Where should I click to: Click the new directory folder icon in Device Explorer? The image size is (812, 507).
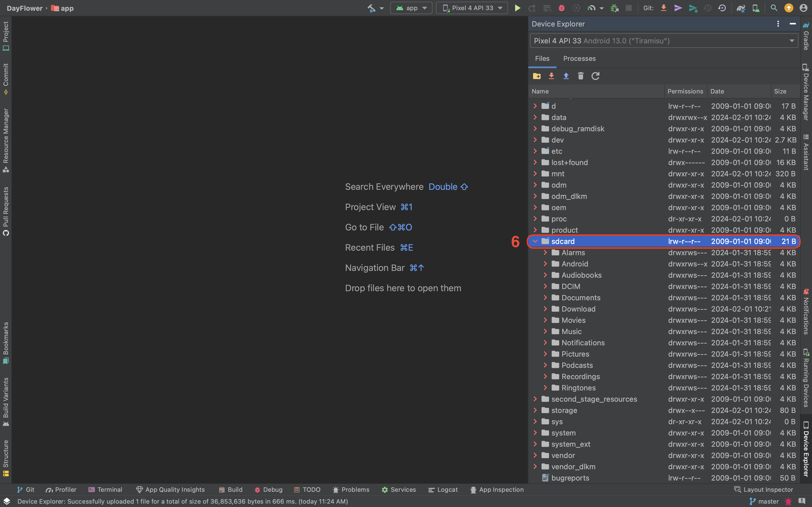click(537, 76)
